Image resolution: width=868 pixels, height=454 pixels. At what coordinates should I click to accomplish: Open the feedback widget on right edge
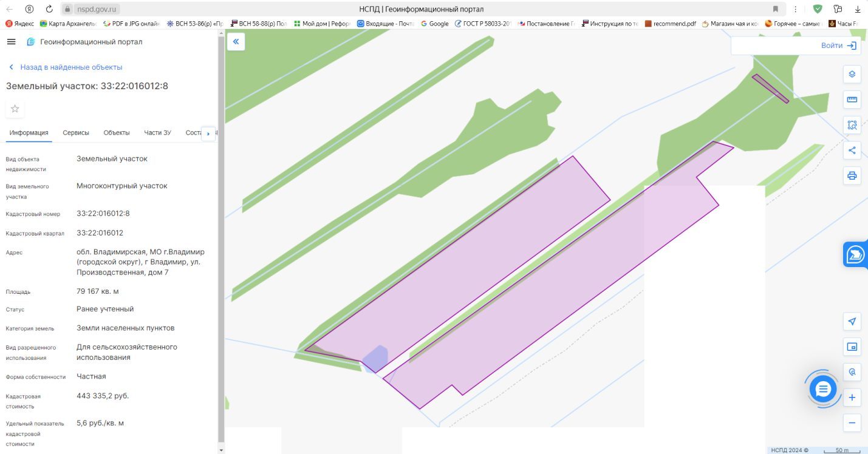tap(856, 255)
